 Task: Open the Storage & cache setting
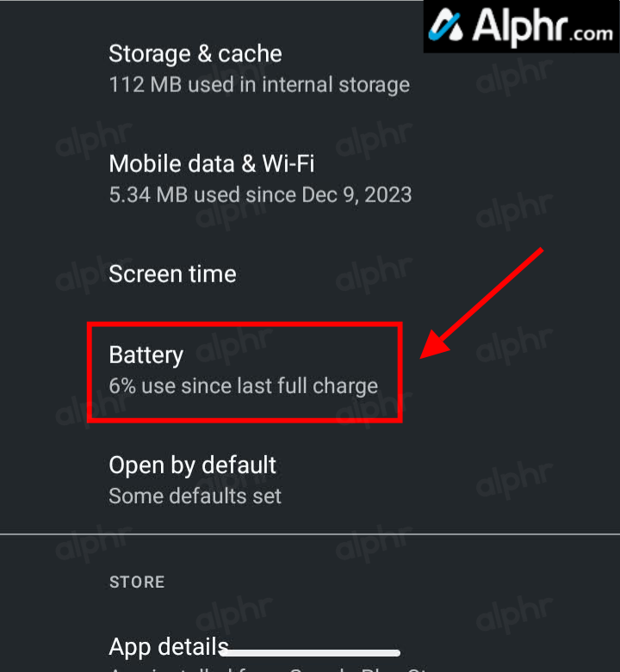[195, 54]
